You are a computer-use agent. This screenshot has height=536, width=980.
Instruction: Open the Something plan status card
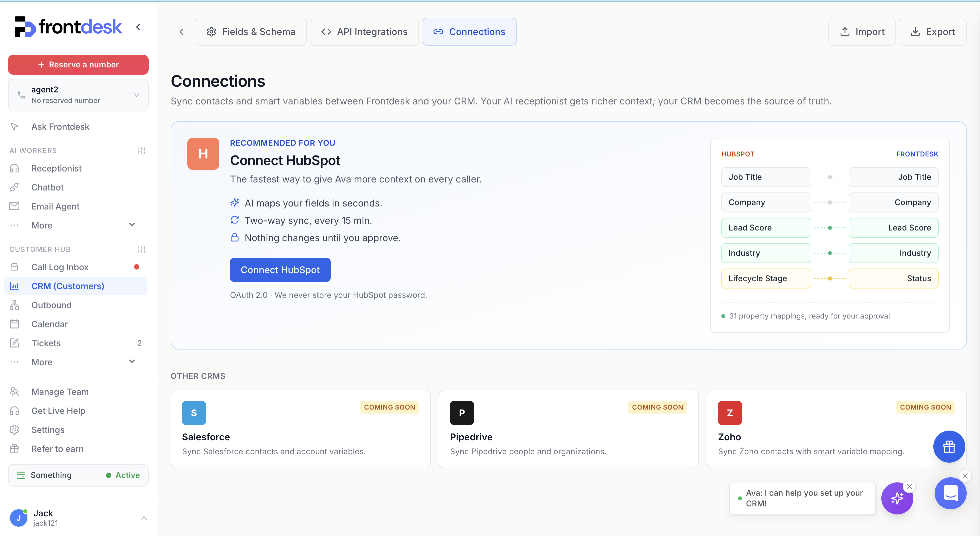(78, 475)
